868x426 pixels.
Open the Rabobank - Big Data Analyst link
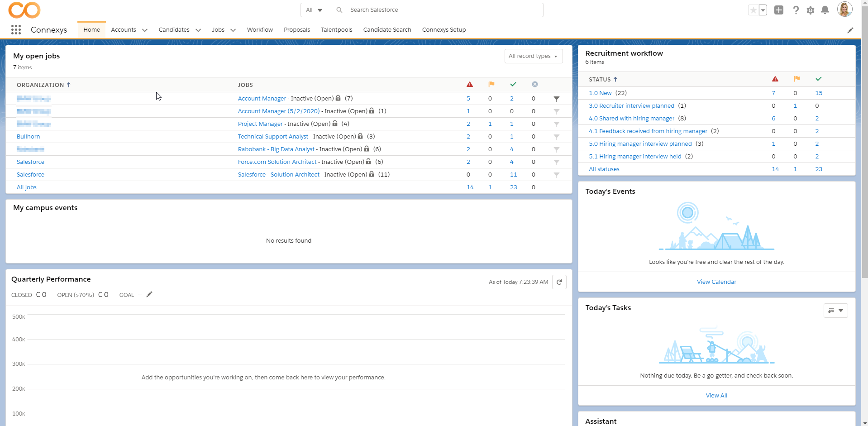pyautogui.click(x=276, y=149)
